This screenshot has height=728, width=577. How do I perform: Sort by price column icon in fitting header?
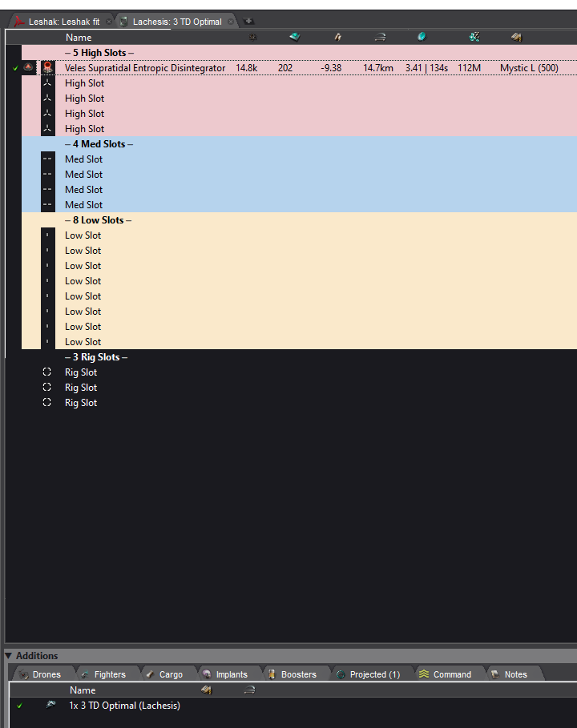pos(474,37)
